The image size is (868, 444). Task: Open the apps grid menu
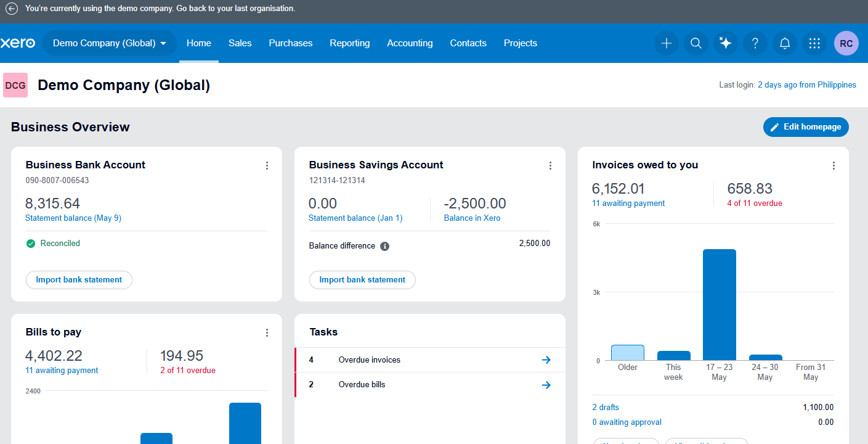click(x=814, y=43)
